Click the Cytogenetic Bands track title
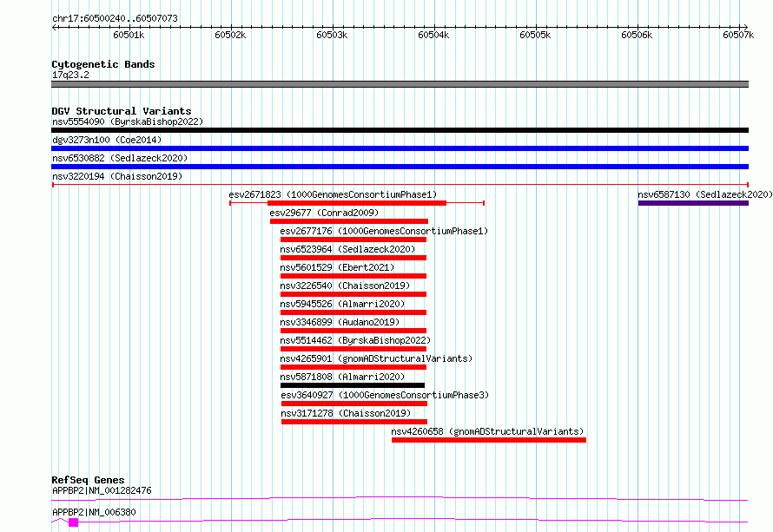This screenshot has height=532, width=773. tap(103, 64)
